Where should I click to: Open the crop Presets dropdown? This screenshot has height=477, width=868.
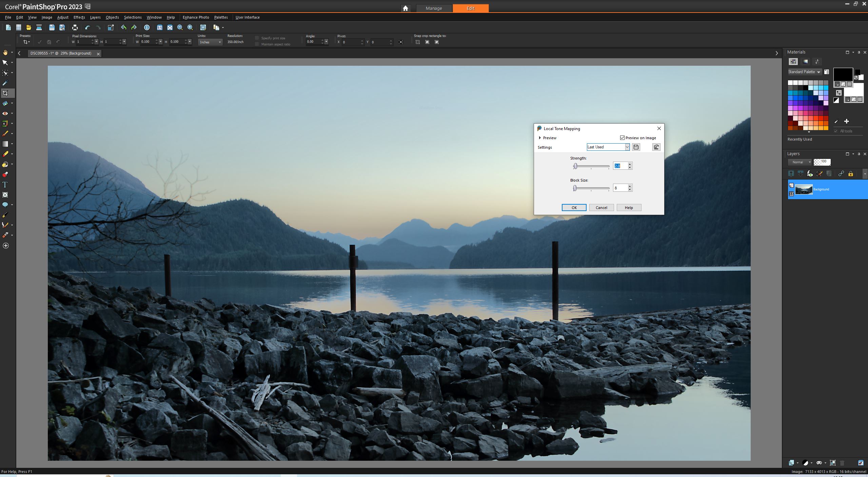click(26, 42)
